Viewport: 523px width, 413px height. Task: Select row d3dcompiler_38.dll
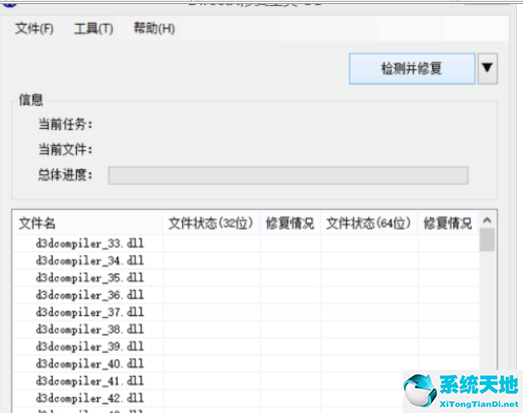click(x=246, y=330)
